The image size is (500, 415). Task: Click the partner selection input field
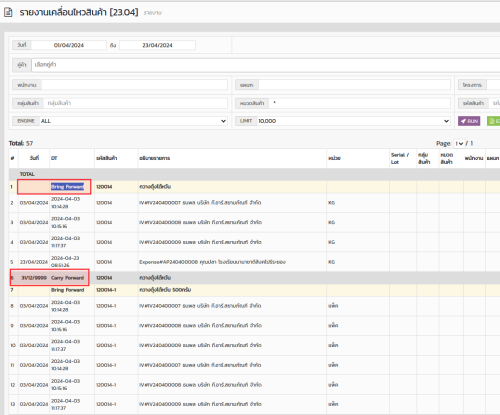pos(266,65)
